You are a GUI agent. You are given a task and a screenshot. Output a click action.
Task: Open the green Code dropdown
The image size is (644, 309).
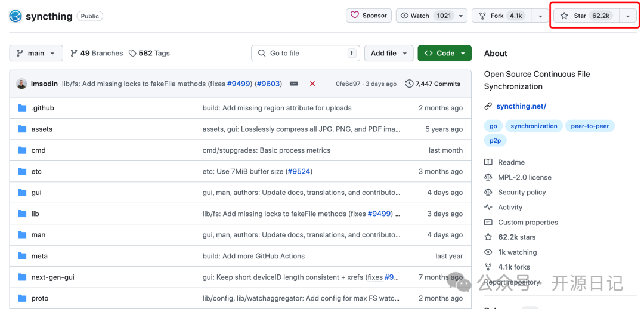tap(444, 53)
